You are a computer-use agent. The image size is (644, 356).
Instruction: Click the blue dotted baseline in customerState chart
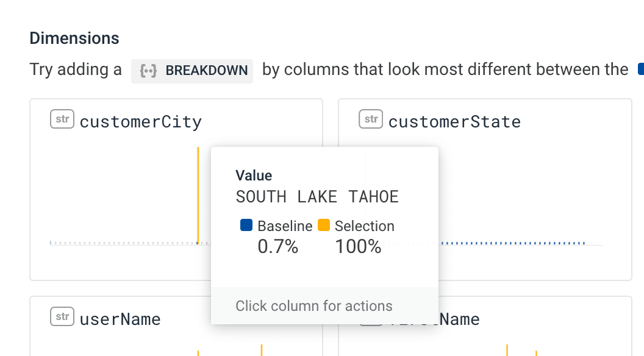512,243
